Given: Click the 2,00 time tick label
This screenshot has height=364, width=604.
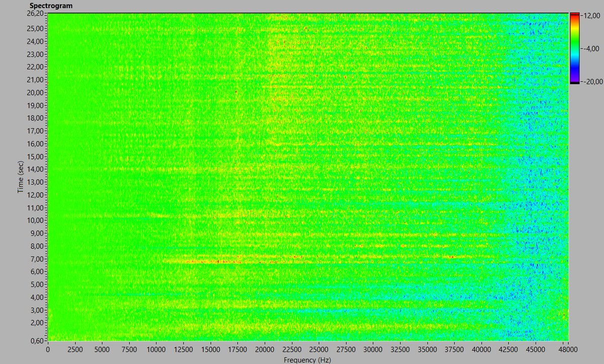Looking at the screenshot, I should pos(37,323).
